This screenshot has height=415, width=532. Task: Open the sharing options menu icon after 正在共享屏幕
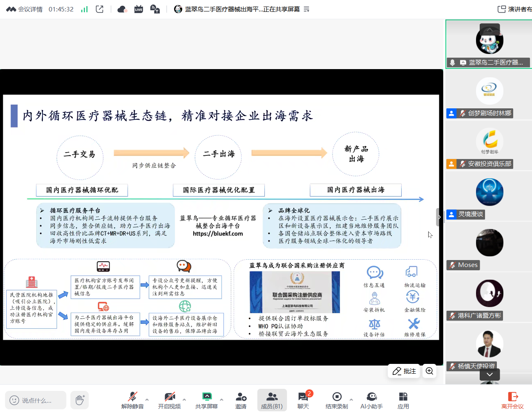click(306, 9)
